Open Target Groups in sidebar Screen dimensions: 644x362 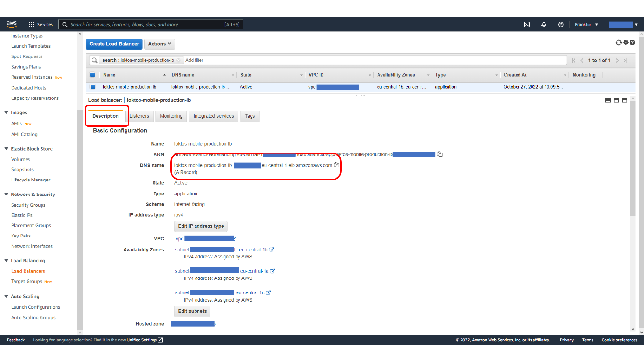click(x=27, y=281)
